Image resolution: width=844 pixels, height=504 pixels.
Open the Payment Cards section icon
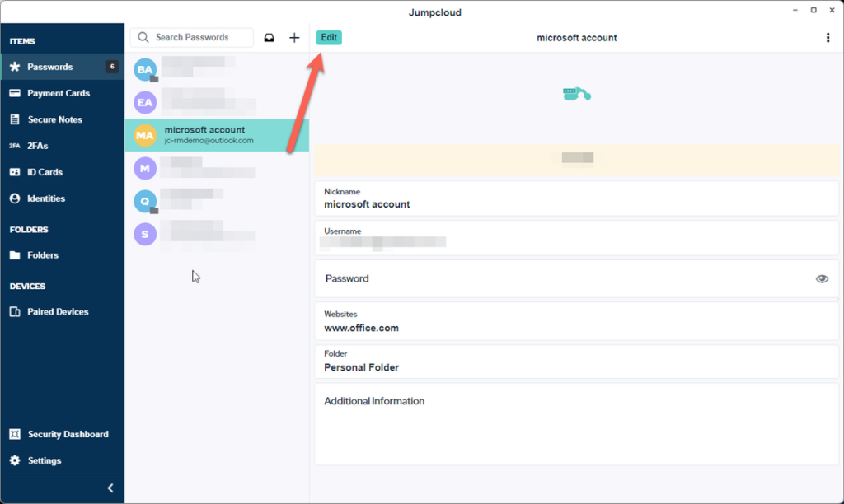point(15,92)
